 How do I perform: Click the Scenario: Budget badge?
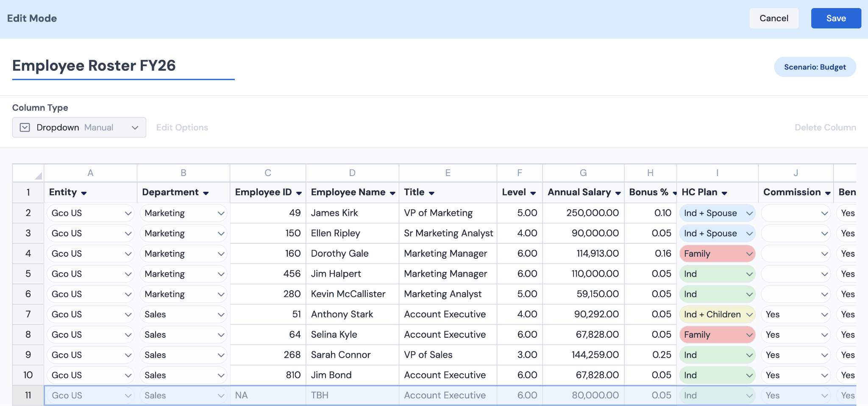point(815,67)
